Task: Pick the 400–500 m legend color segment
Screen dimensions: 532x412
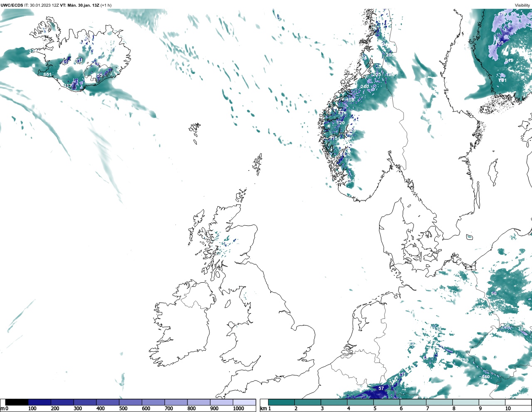Action: 108,402
